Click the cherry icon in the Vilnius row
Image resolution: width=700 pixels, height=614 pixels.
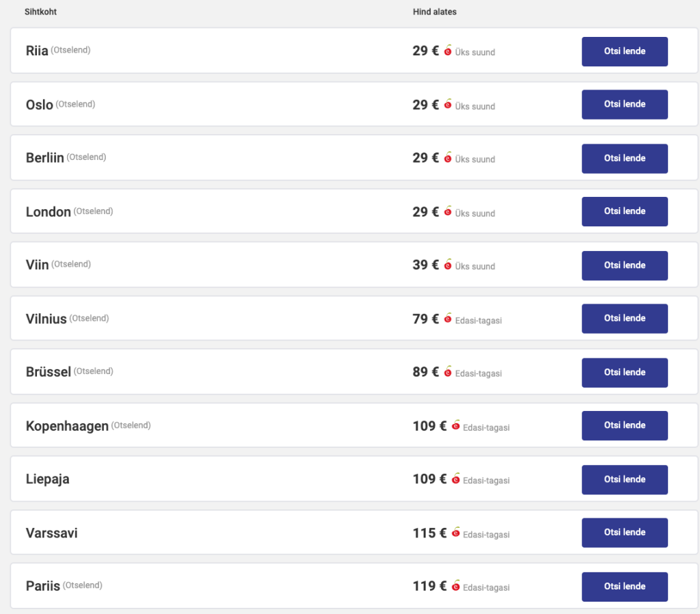click(448, 319)
